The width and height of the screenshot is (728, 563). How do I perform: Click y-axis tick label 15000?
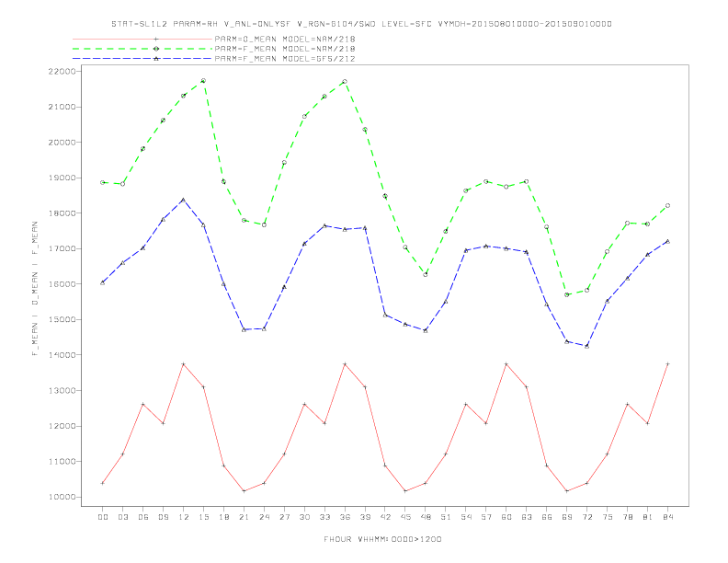point(62,319)
